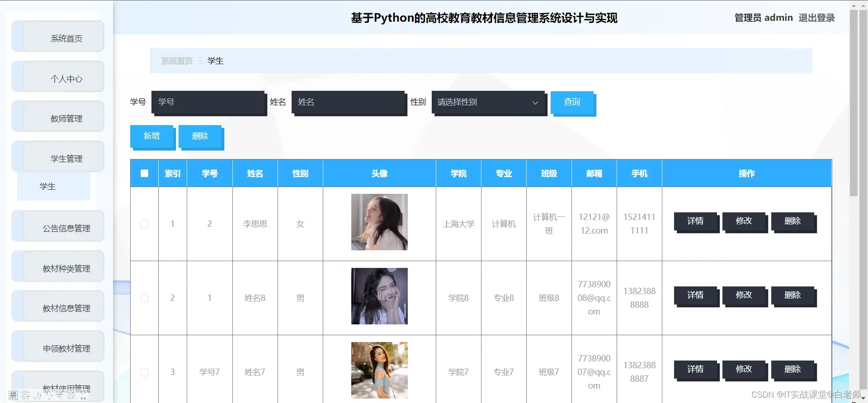Check the row checkbox for 姓名8

(x=144, y=298)
